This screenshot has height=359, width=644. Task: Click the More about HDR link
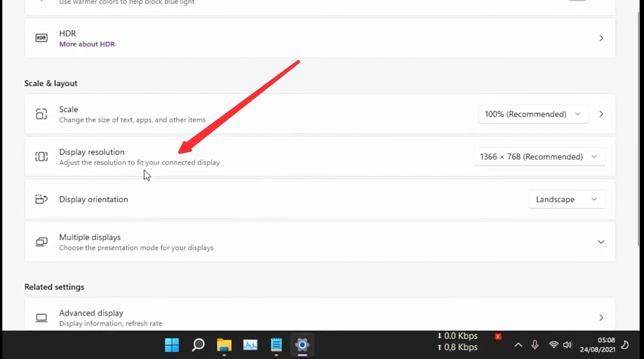tap(87, 44)
